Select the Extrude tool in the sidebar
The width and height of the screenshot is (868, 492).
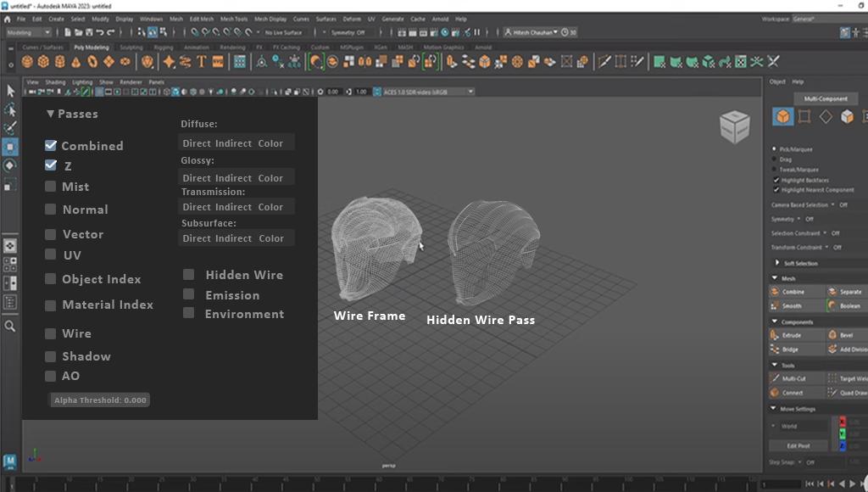[x=795, y=335]
